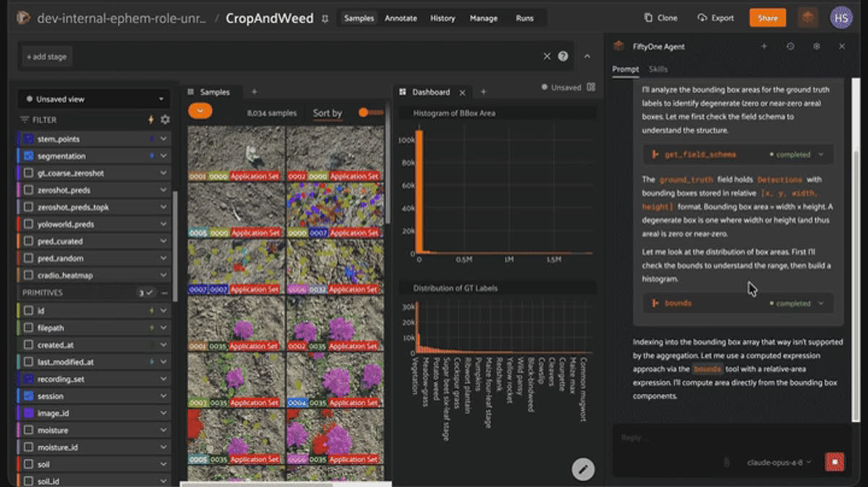Expand the pred_random field chevron

click(x=163, y=258)
